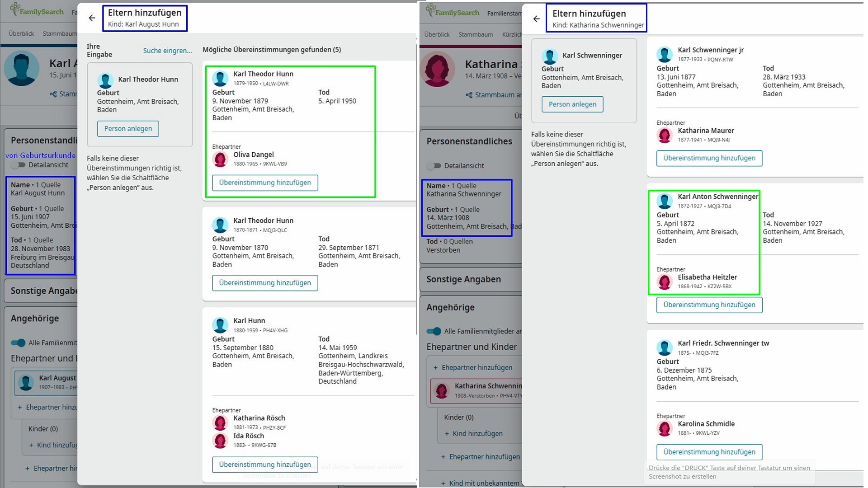The image size is (868, 488).
Task: Click Stammbaum tree icon under Katharina's name
Action: [469, 95]
